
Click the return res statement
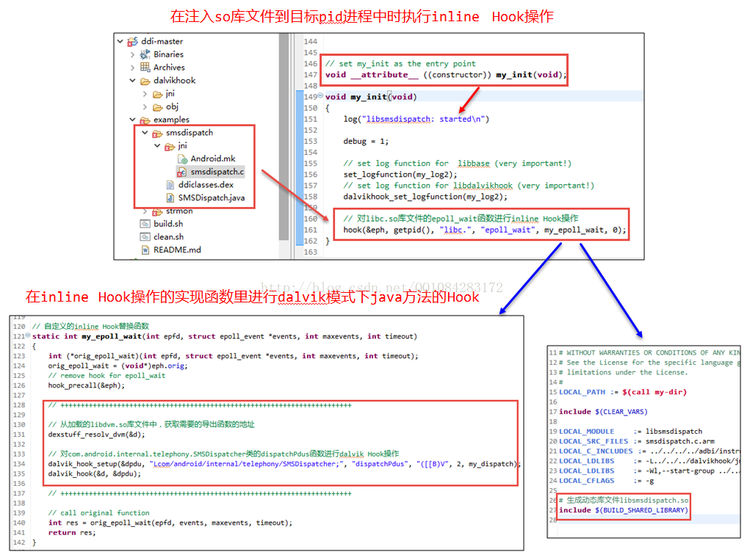(x=72, y=532)
